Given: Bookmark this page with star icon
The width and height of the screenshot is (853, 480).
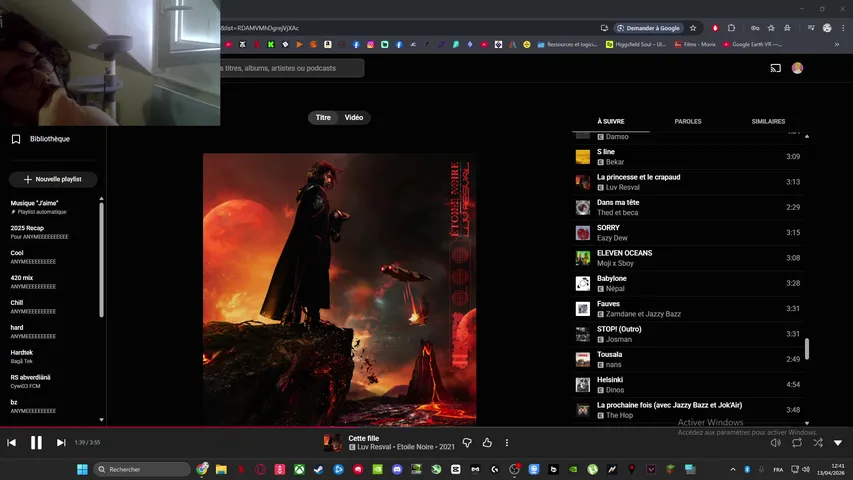Looking at the screenshot, I should click(x=693, y=28).
